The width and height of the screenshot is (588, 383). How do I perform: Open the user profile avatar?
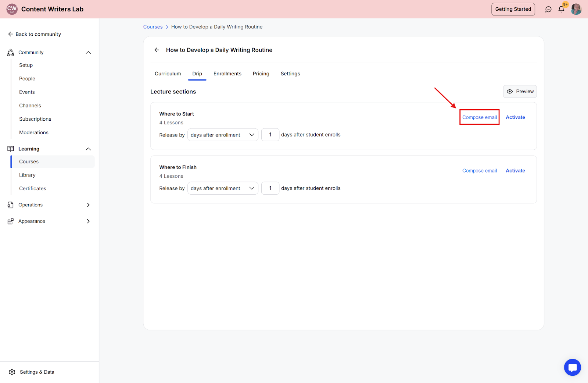click(x=576, y=9)
